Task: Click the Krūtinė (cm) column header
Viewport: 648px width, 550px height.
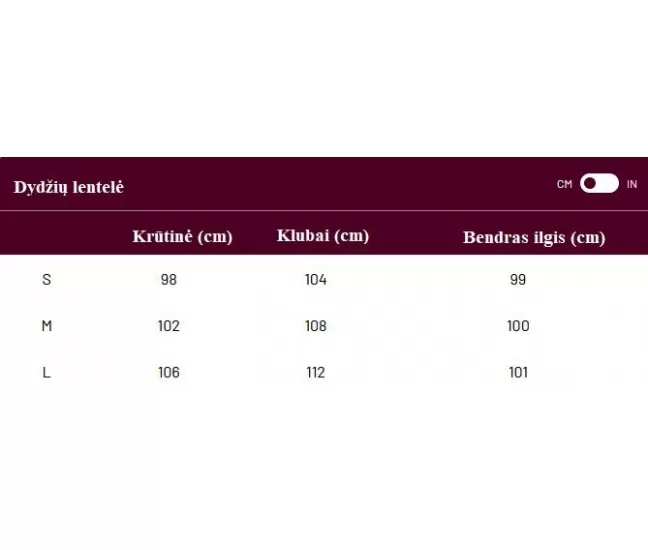Action: click(182, 236)
